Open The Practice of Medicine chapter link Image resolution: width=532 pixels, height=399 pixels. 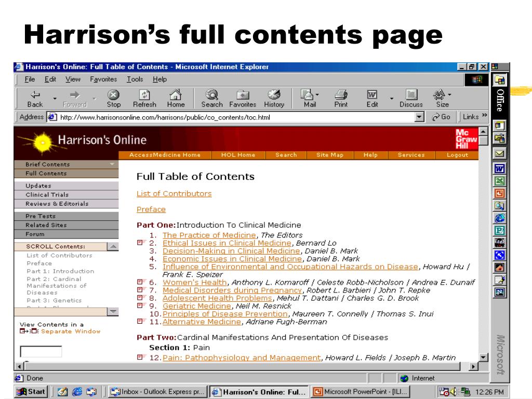[x=209, y=235]
